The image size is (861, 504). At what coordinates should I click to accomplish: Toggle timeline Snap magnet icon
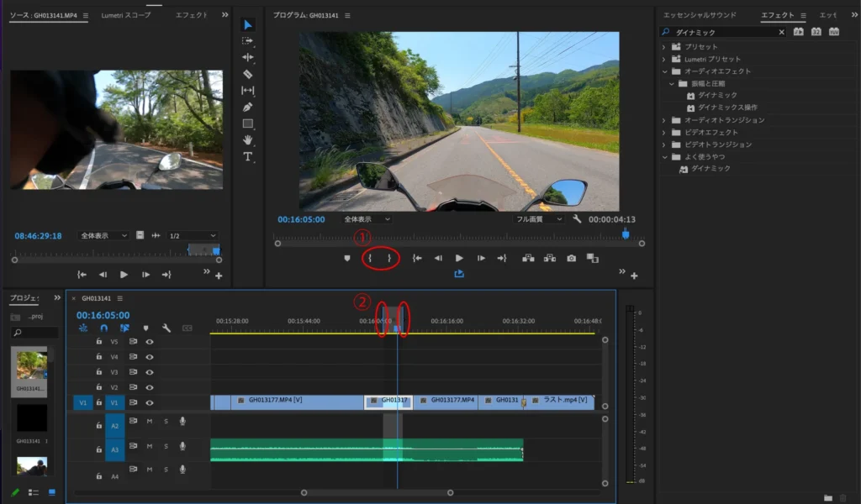104,328
